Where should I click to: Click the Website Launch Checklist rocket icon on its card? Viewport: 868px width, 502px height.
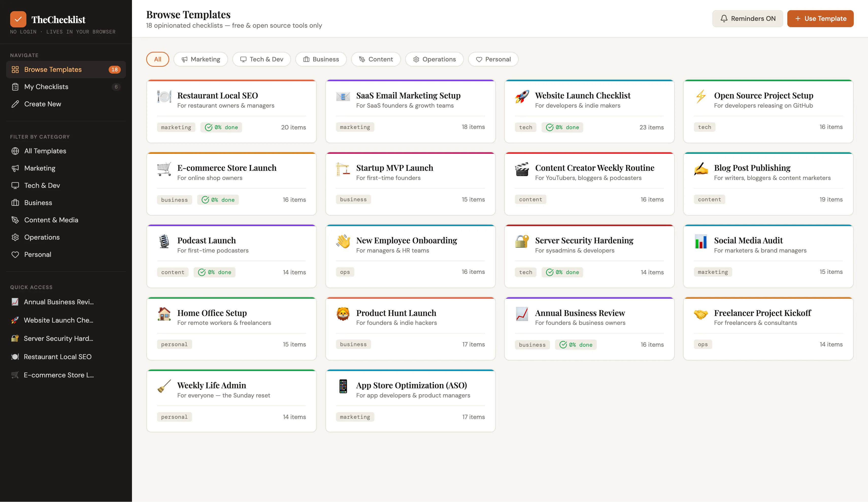522,96
